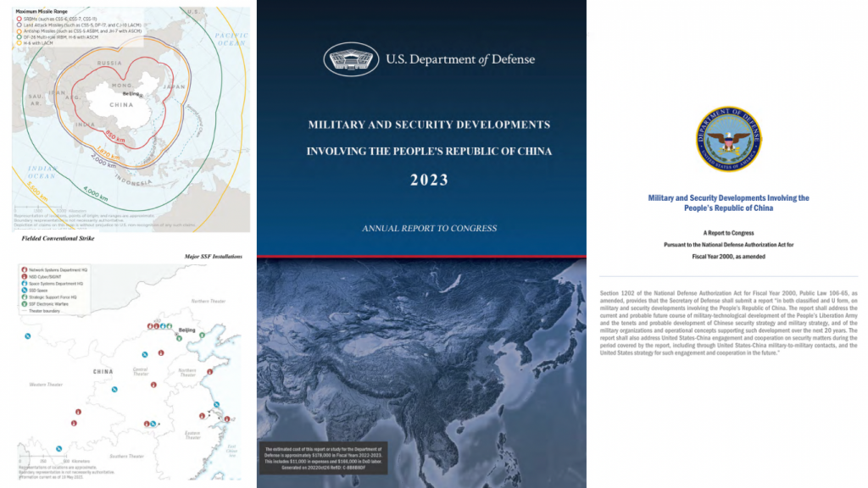Click 'Pursuant to the National Defense Authorization Act for'
The width and height of the screenshot is (868, 488).
click(728, 245)
